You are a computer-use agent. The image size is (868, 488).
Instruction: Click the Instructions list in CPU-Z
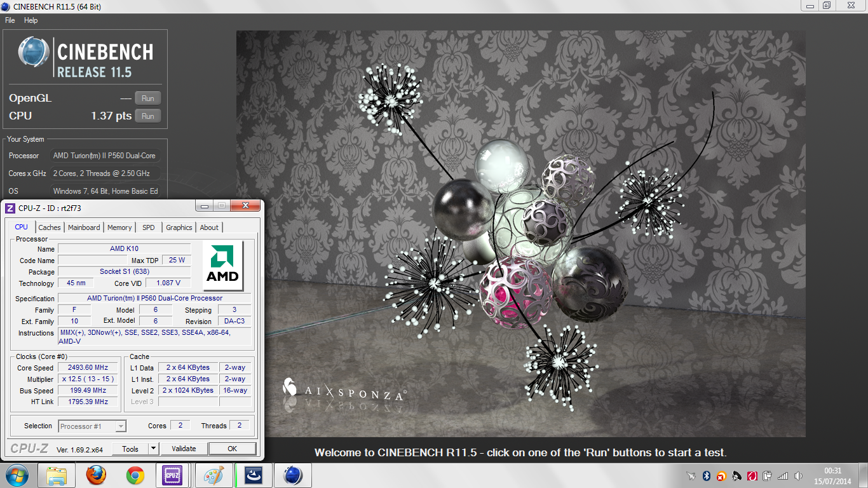point(155,337)
